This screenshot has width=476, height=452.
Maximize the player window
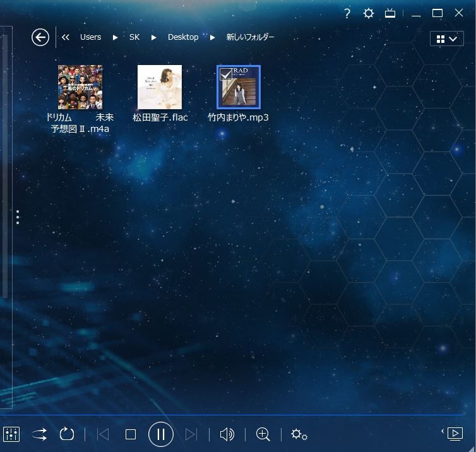point(437,13)
